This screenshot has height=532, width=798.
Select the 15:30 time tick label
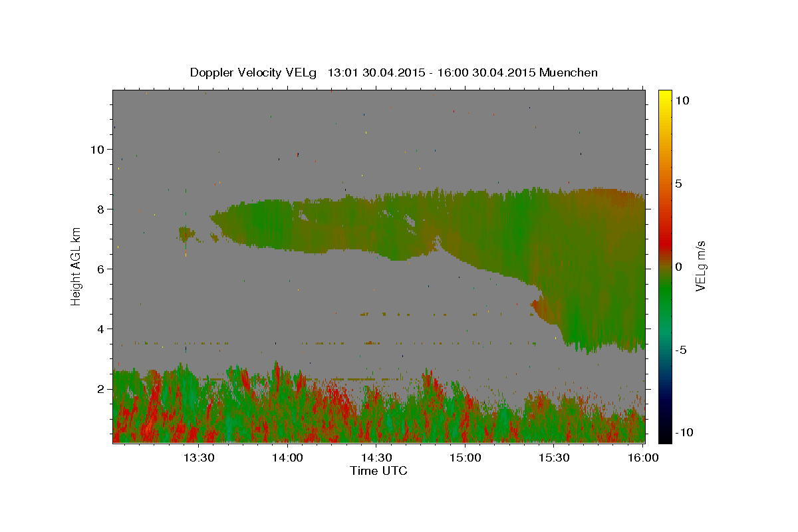(x=553, y=458)
